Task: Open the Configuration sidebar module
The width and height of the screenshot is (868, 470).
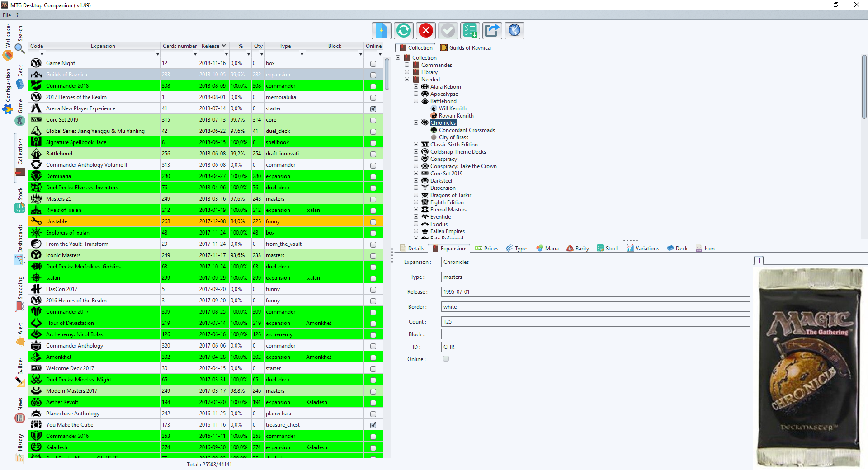Action: pyautogui.click(x=8, y=91)
